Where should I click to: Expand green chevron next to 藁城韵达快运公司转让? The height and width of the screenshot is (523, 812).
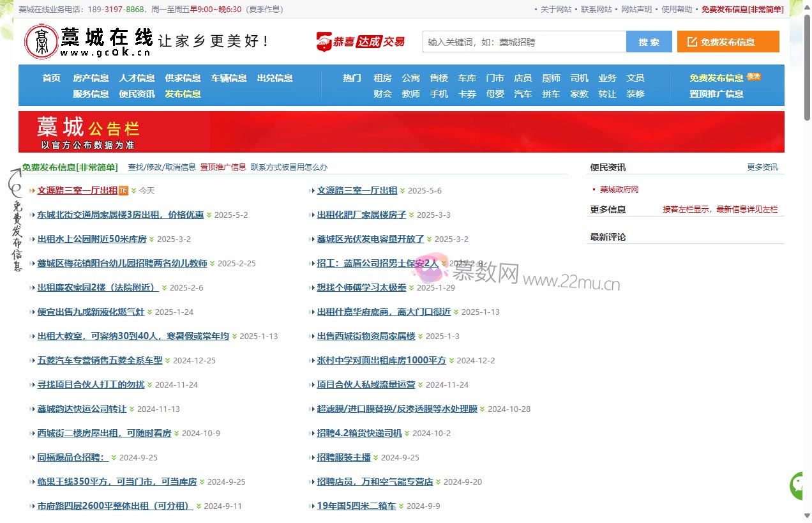point(132,409)
